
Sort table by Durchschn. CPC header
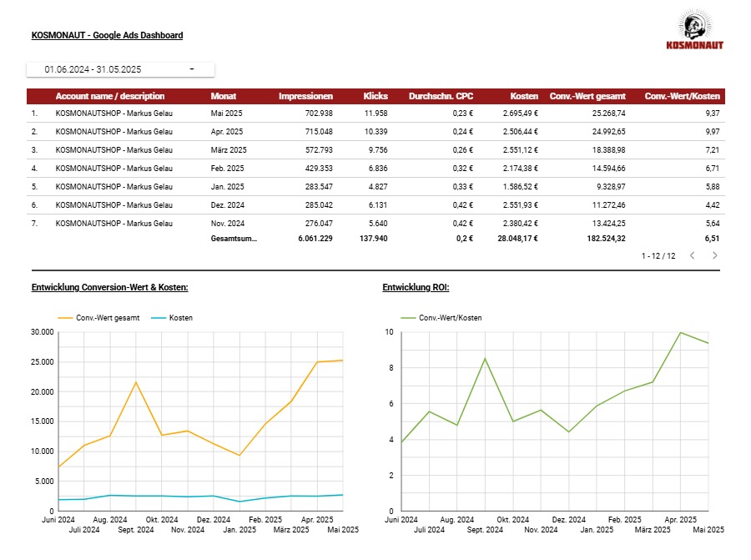(x=441, y=96)
